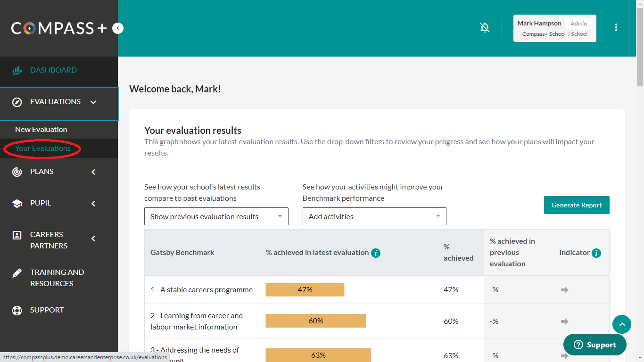Open the three-dot options menu
644x362 pixels.
616,28
